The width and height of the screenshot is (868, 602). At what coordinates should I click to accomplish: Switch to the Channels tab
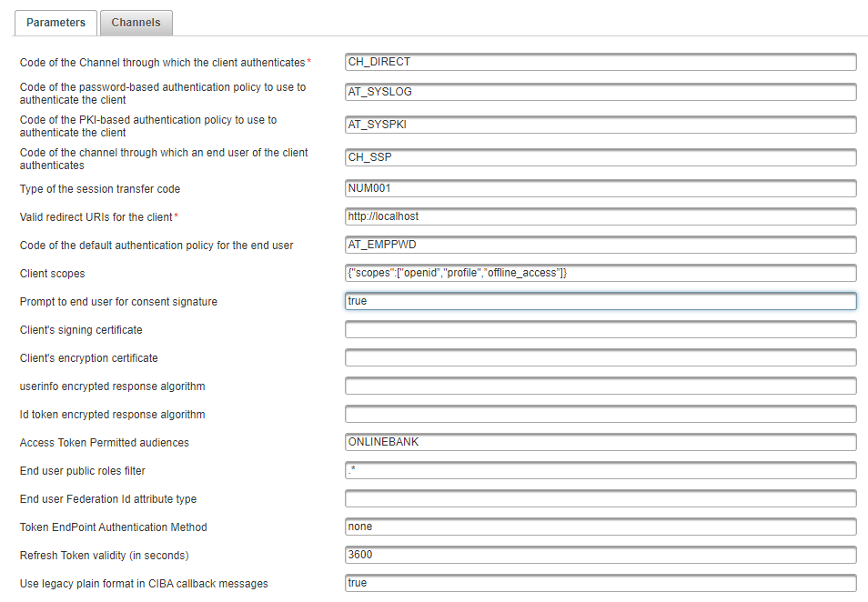(136, 23)
